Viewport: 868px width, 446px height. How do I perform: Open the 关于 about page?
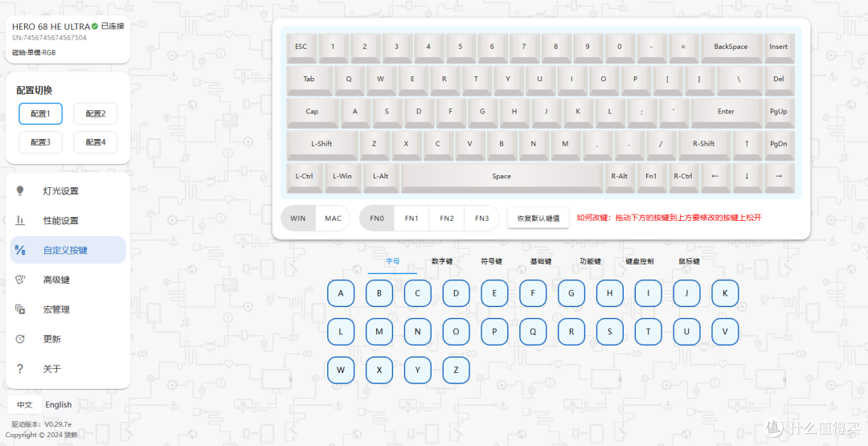pyautogui.click(x=68, y=369)
